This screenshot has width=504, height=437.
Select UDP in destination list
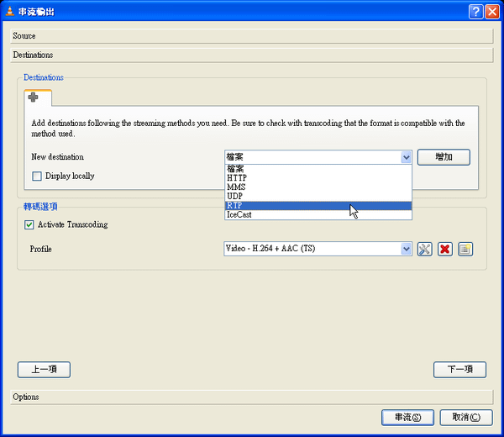(x=318, y=196)
